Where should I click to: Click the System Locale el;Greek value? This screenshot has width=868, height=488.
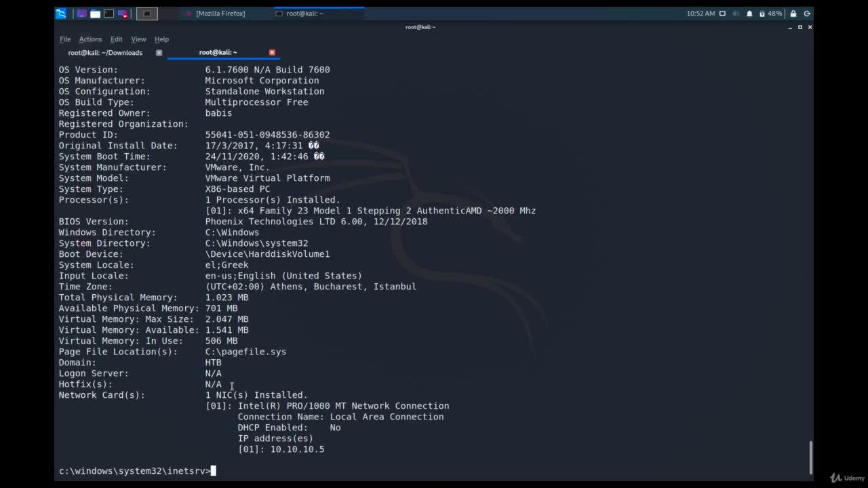[x=226, y=265]
